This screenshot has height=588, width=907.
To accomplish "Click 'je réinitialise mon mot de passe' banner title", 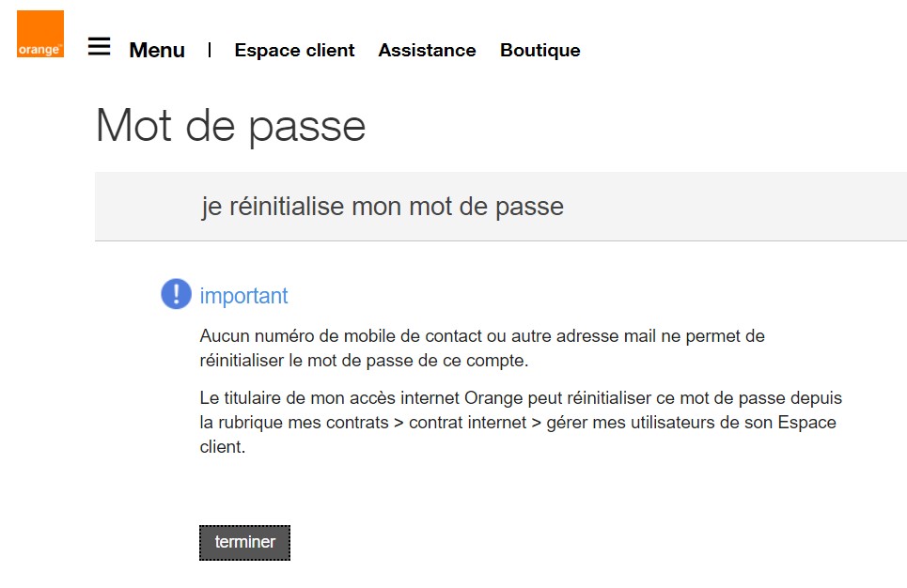I will point(382,207).
